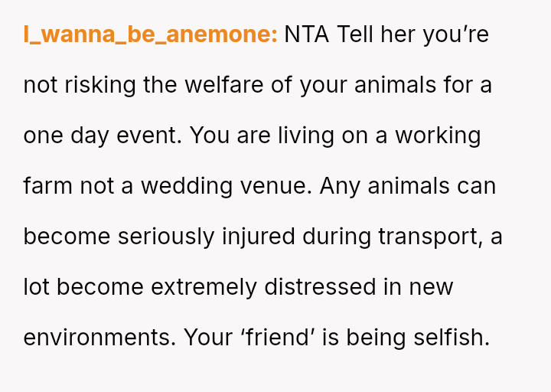
Task: Open the I_wanna_be_anemone user profile link
Action: tap(150, 35)
